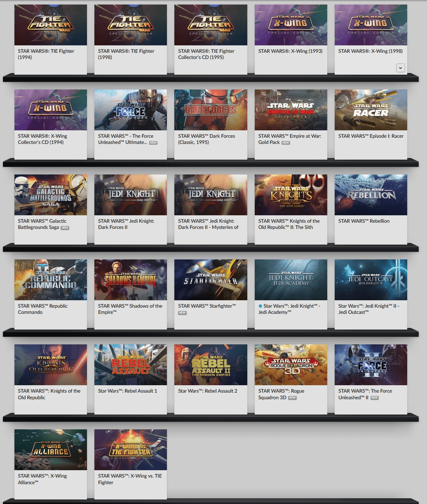This screenshot has width=427, height=504.
Task: Select Republic Commando cover image
Action: (x=51, y=280)
